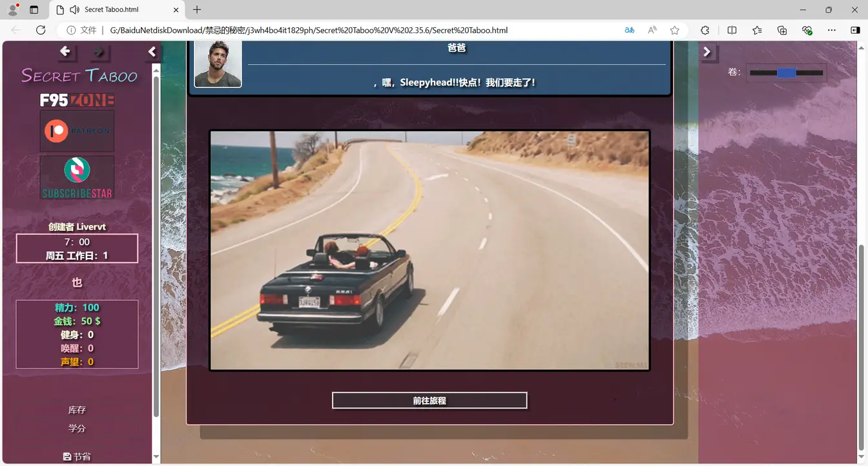Open the Settings and more ellipsis menu
Screen dimensions: 868x466
tap(832, 30)
